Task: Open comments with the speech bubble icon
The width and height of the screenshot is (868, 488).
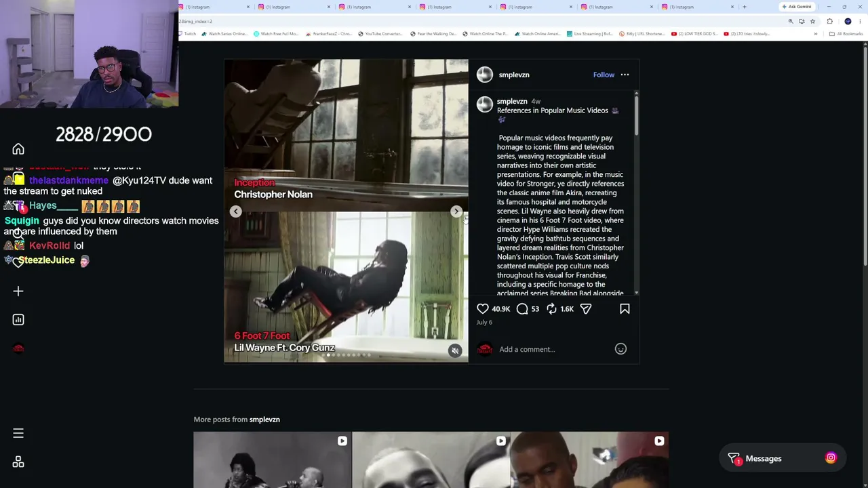Action: [x=522, y=309]
